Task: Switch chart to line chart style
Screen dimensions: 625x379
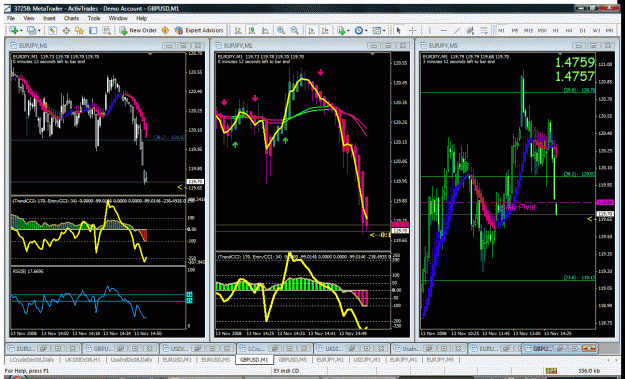Action: click(x=265, y=30)
